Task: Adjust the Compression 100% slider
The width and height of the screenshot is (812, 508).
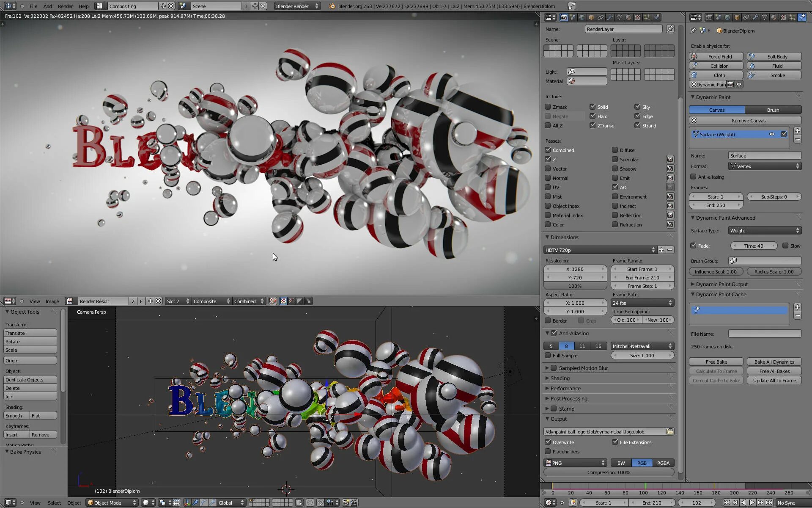Action: 609,472
